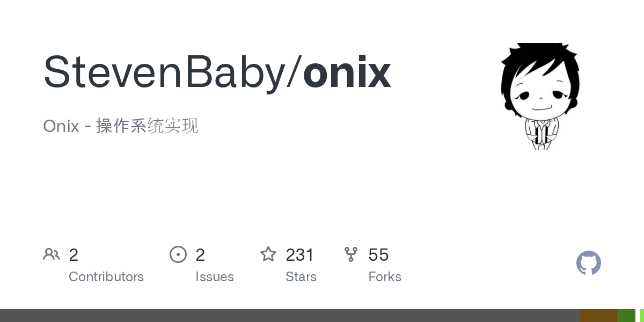Click the dark green language bar segment
Image resolution: width=644 pixels, height=322 pixels.
[626, 316]
